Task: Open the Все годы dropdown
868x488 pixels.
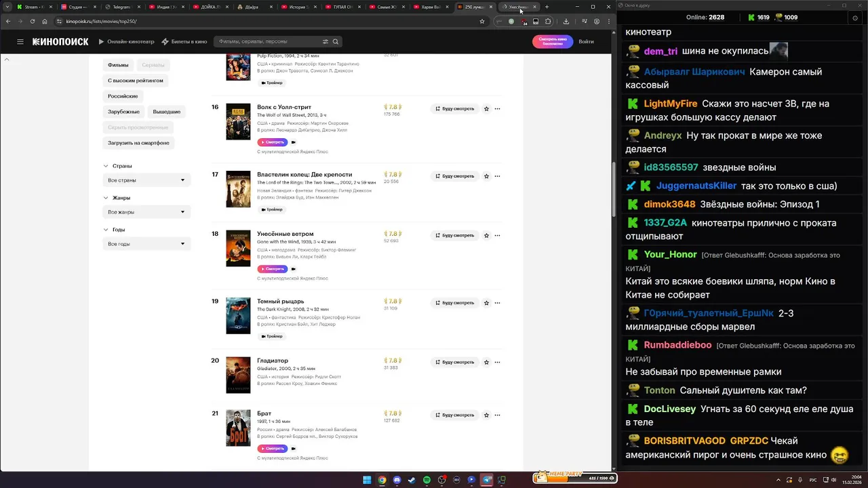Action: [x=146, y=244]
